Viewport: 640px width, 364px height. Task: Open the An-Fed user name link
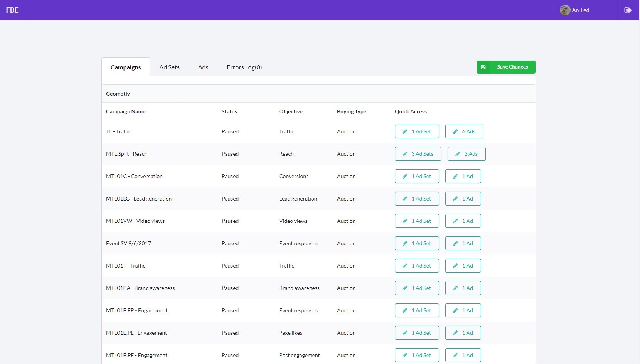pos(580,10)
